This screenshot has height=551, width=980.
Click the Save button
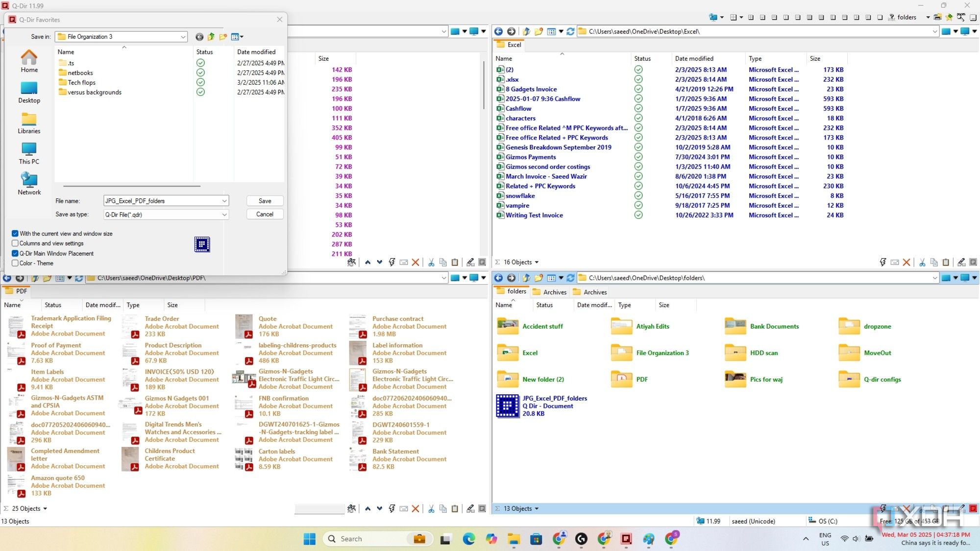[265, 201]
